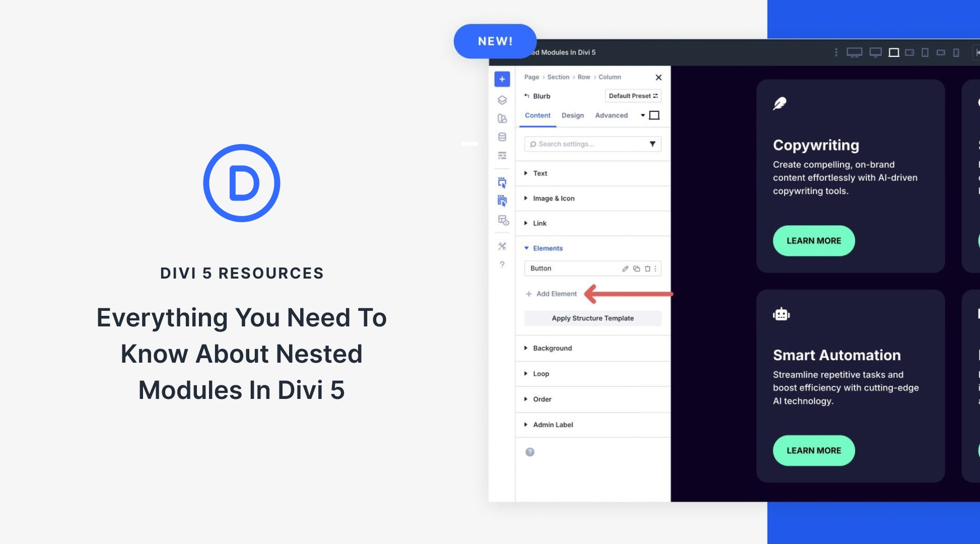This screenshot has height=544, width=980.
Task: Click the blue plus icon to add a module
Action: pyautogui.click(x=502, y=79)
